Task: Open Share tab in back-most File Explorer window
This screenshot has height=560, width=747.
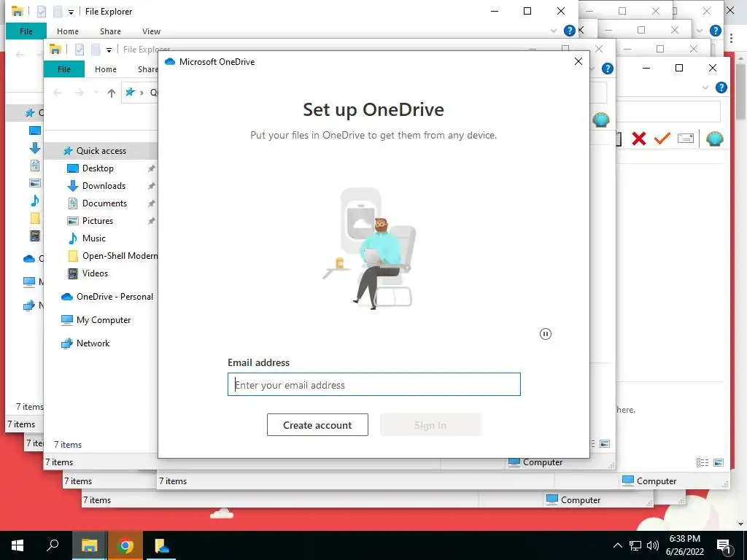Action: [x=110, y=31]
